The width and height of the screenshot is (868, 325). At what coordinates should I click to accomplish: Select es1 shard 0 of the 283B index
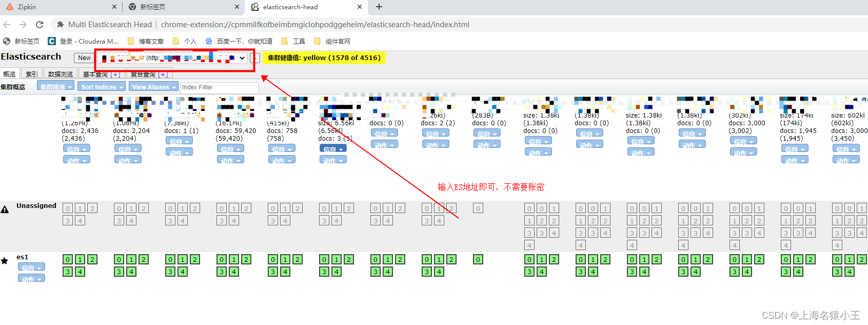[x=478, y=259]
